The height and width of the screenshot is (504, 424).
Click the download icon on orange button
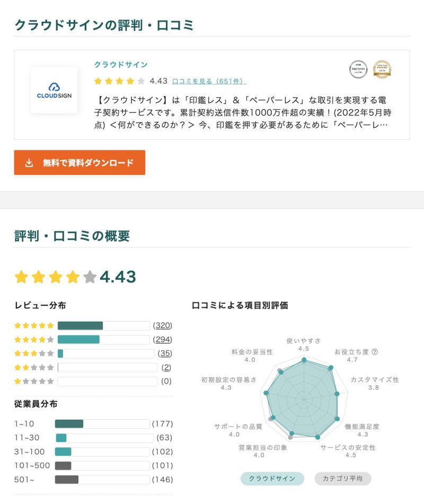coord(29,163)
